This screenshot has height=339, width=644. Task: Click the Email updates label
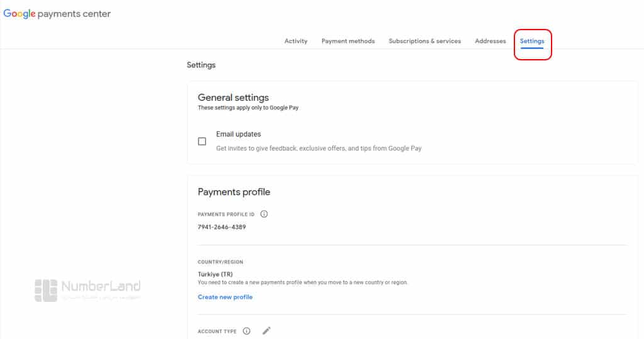pyautogui.click(x=238, y=134)
